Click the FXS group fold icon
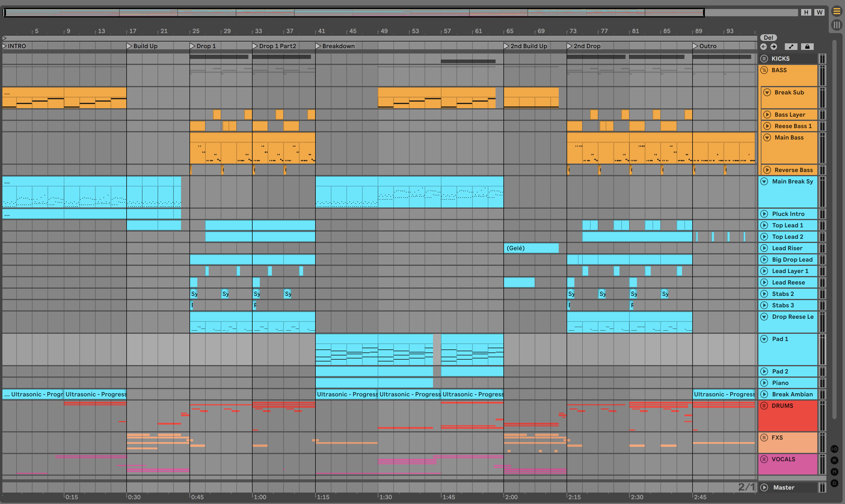Viewport: 845px width, 504px height. [x=764, y=438]
